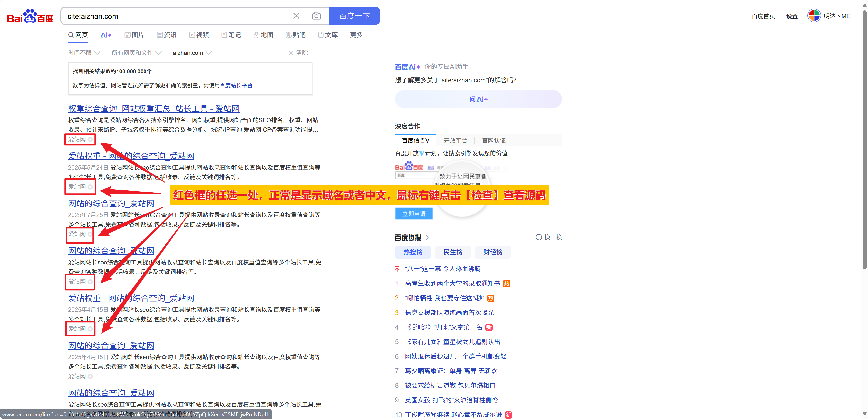Image resolution: width=868 pixels, height=419 pixels.
Task: Open hot topic 英国女孩“打飞的”来沪治脊柱侧弯
Action: click(451, 400)
